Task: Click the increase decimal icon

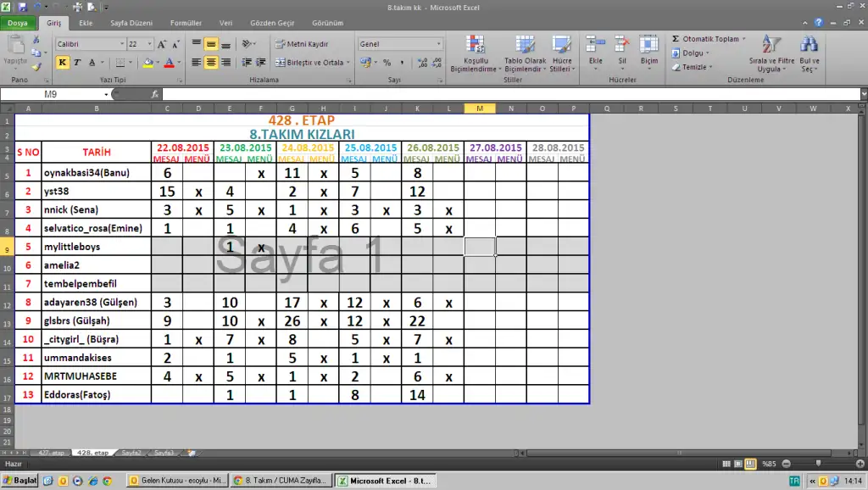Action: [422, 63]
